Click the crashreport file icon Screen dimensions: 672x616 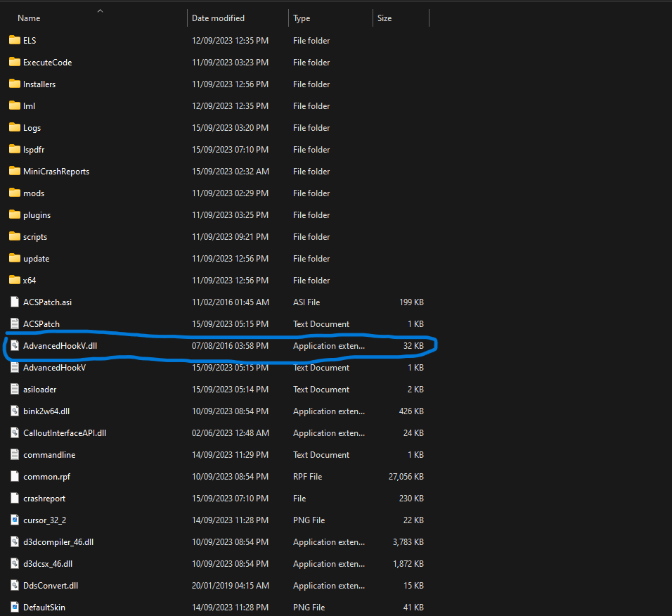tap(15, 498)
